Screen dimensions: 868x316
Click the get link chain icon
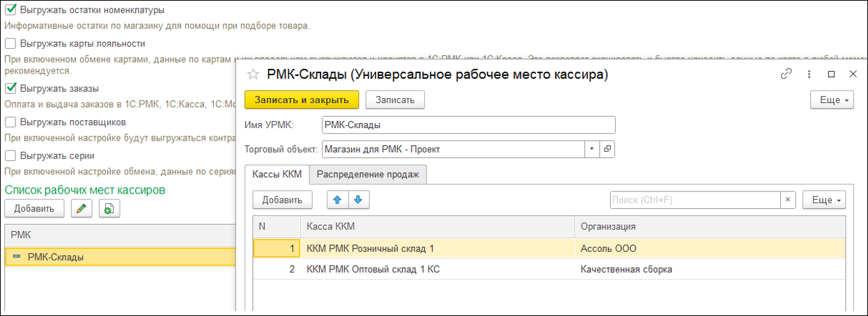click(786, 74)
